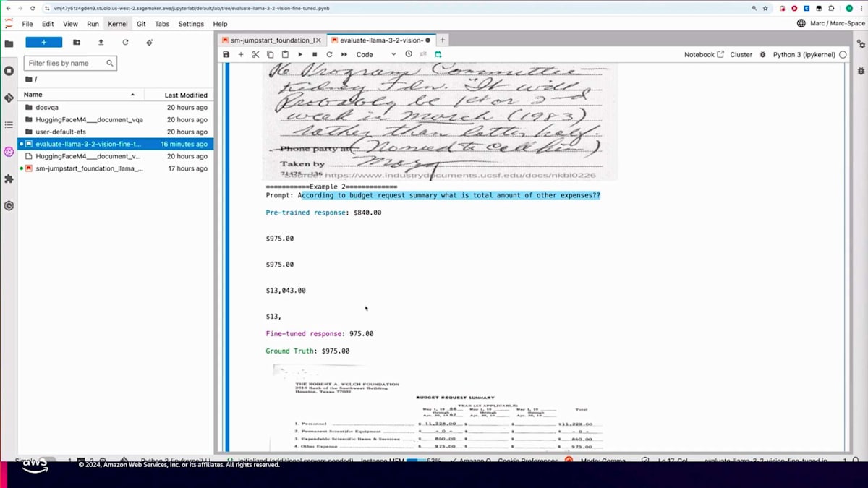Open the Run menu
The height and width of the screenshot is (488, 868).
point(93,24)
